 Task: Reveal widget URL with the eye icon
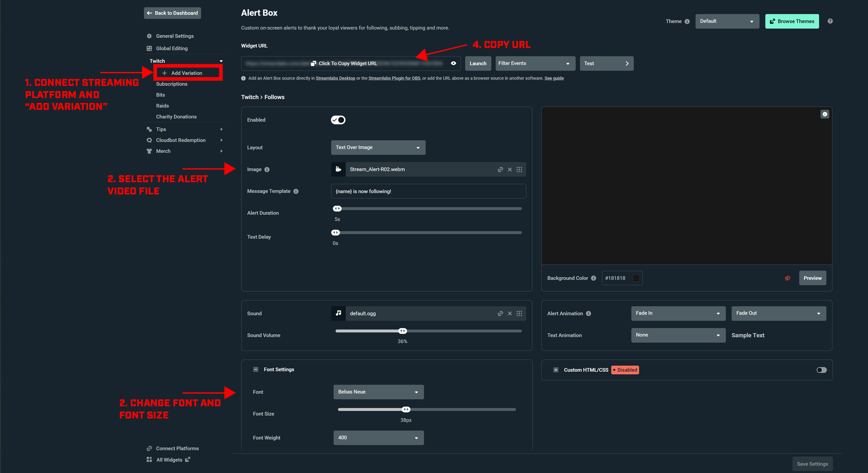[x=453, y=63]
